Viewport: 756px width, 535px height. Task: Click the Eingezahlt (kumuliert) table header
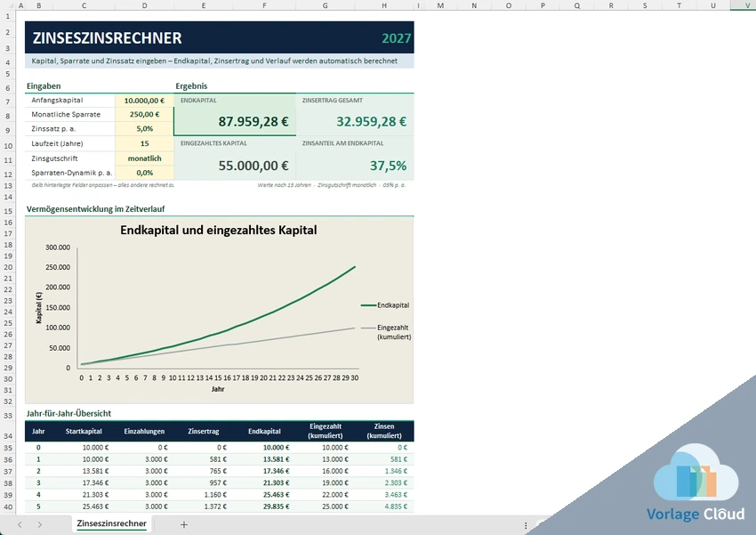[x=326, y=431]
